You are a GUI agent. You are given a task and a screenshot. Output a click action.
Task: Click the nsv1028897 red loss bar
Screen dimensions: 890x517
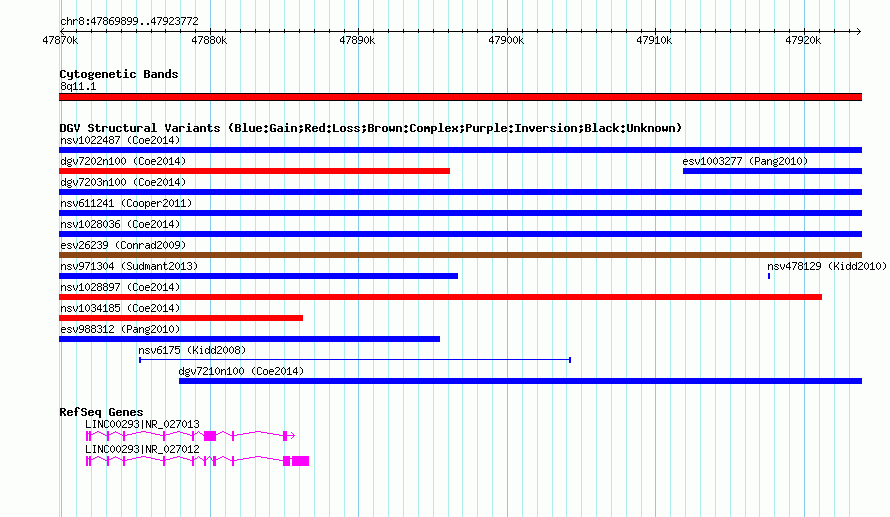pos(440,297)
